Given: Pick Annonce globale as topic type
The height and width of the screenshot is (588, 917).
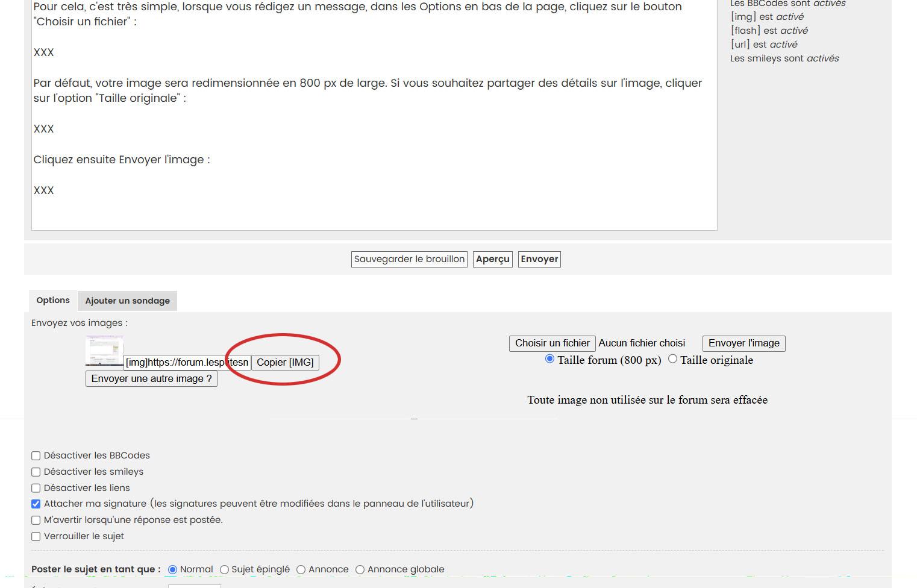Looking at the screenshot, I should [360, 569].
